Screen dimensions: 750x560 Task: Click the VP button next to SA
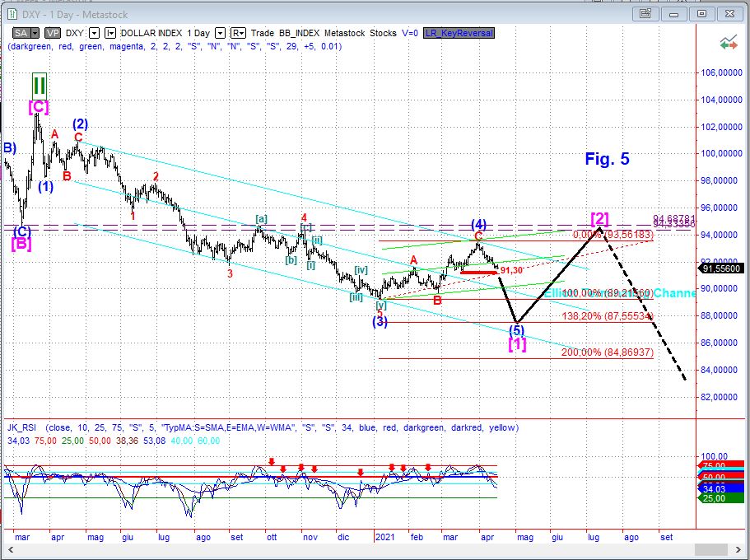tap(53, 33)
